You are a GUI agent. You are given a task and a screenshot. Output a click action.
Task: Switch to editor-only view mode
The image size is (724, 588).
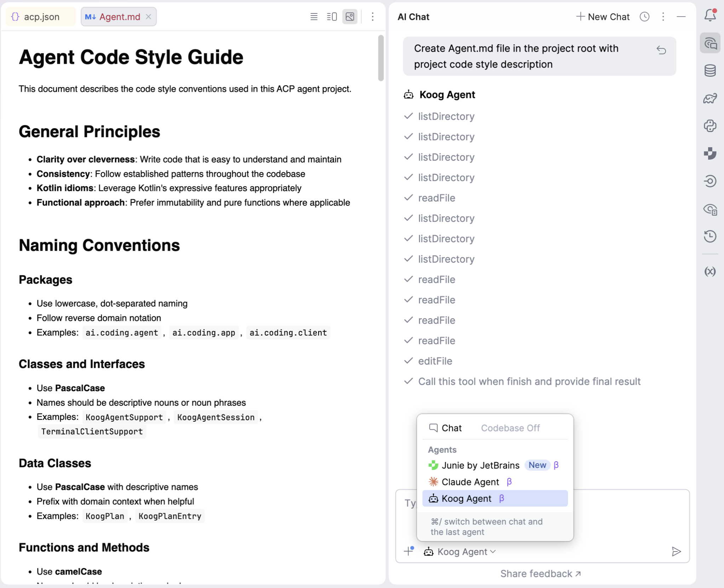tap(314, 17)
